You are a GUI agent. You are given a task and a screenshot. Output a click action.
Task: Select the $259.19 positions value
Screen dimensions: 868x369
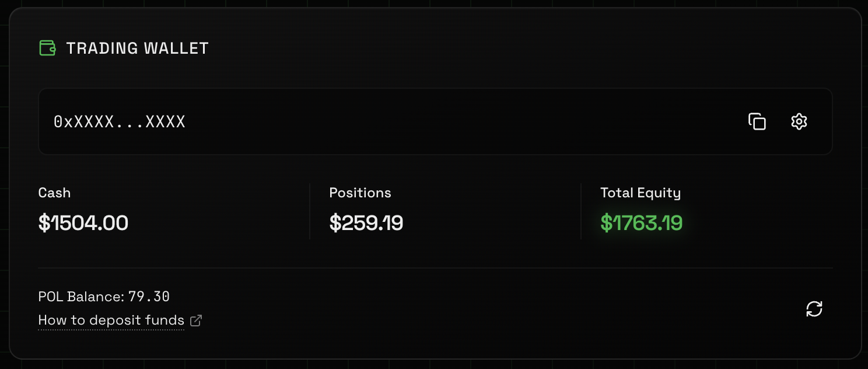[x=366, y=223]
